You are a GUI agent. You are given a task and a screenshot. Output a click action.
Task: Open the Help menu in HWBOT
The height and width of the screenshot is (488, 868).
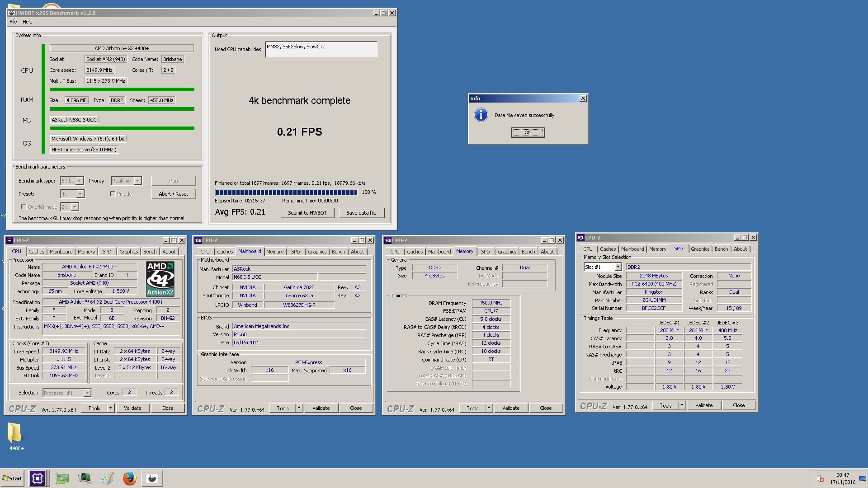(x=28, y=22)
